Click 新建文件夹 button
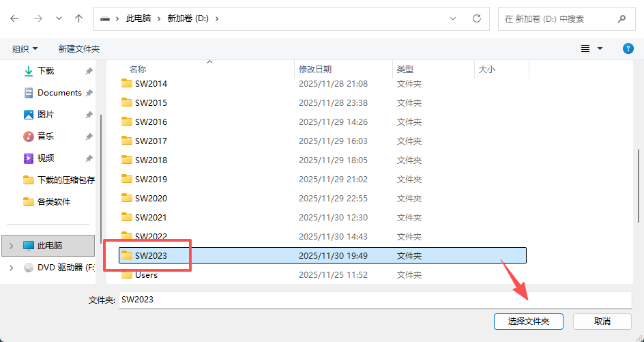This screenshot has height=342, width=644. [79, 49]
